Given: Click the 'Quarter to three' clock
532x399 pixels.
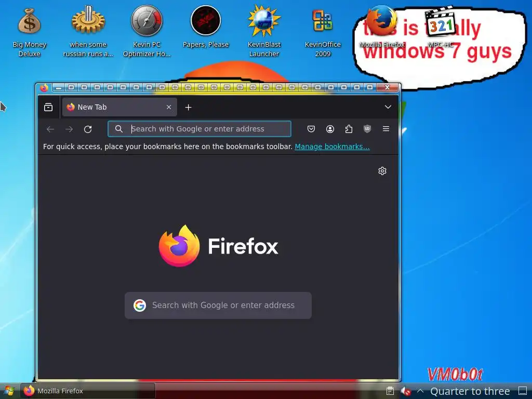Looking at the screenshot, I should 470,391.
